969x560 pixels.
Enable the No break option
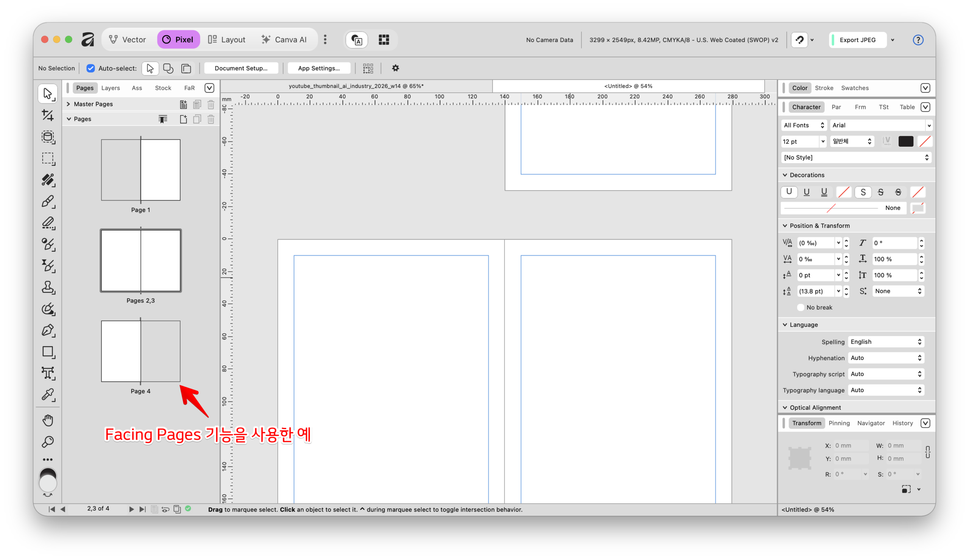tap(800, 307)
